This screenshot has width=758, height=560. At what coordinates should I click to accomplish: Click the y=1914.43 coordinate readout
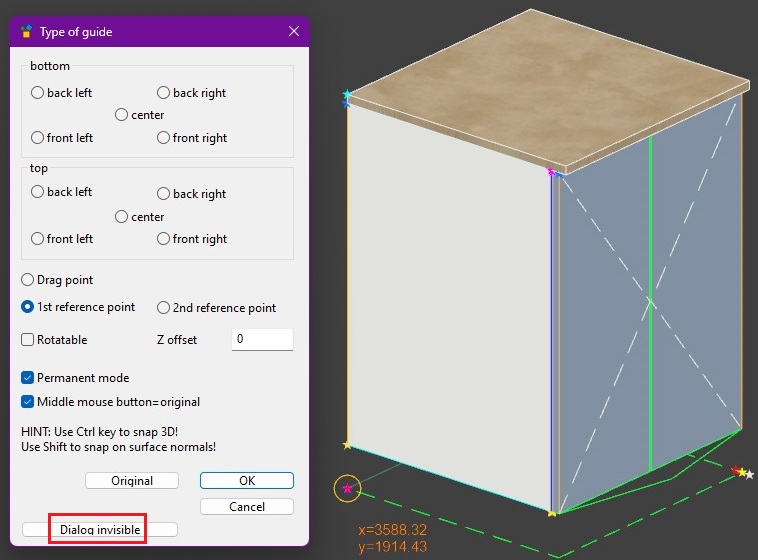[x=393, y=546]
